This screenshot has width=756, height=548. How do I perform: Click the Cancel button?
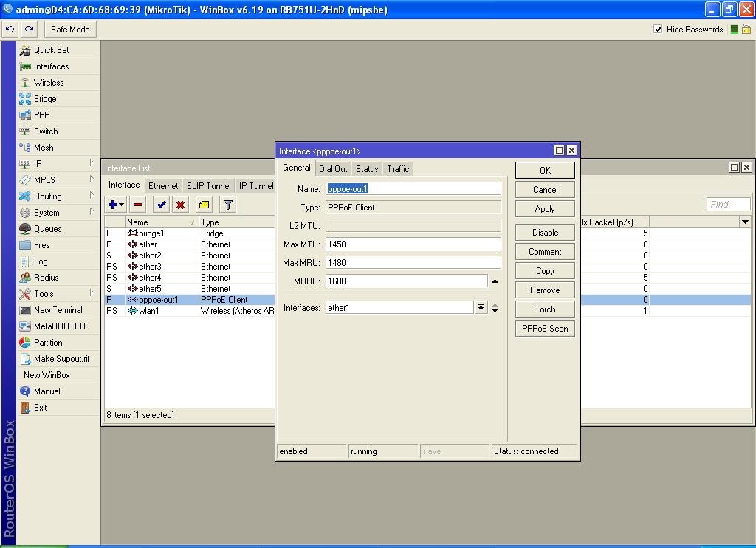[545, 190]
